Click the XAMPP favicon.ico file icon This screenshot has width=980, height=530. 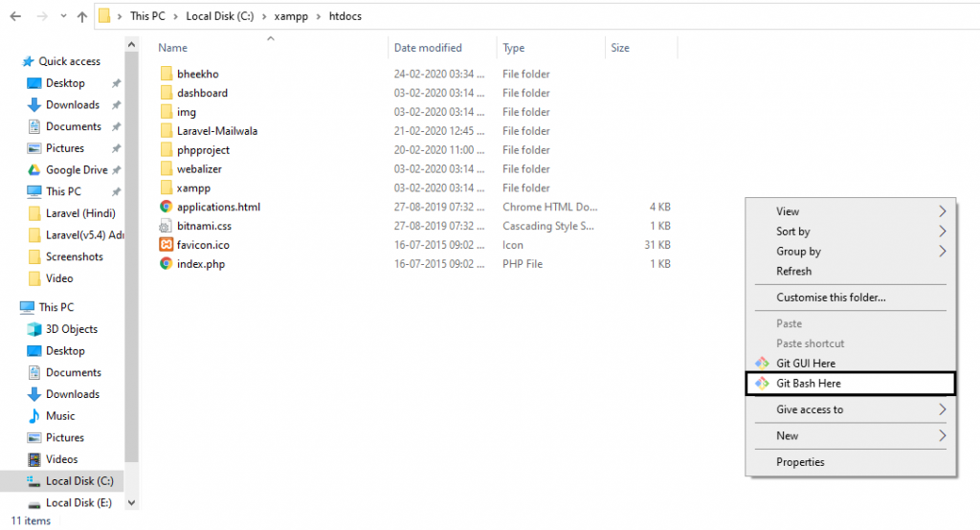pyautogui.click(x=166, y=245)
